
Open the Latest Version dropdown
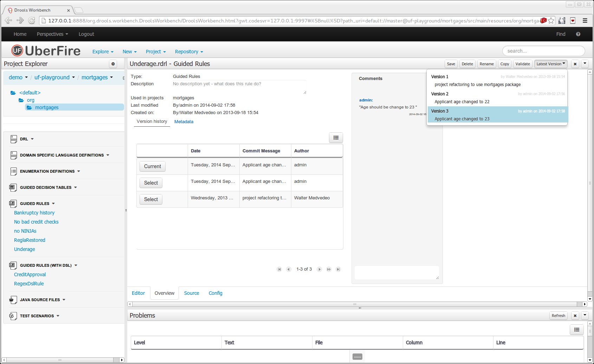point(550,64)
